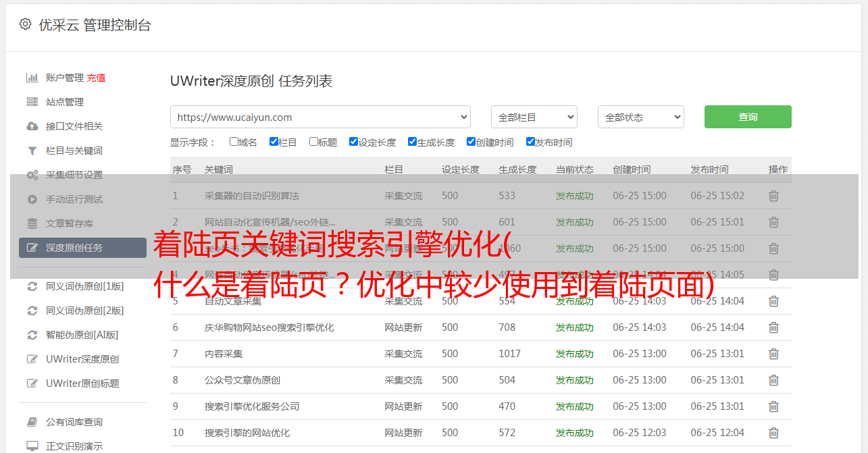The height and width of the screenshot is (453, 868).
Task: Click the 公有词库查询 book icon
Action: click(32, 422)
